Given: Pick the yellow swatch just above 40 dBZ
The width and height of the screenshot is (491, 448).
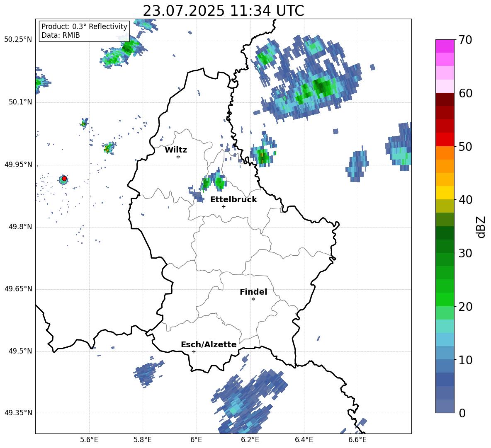Looking at the screenshot, I should click(x=445, y=193).
